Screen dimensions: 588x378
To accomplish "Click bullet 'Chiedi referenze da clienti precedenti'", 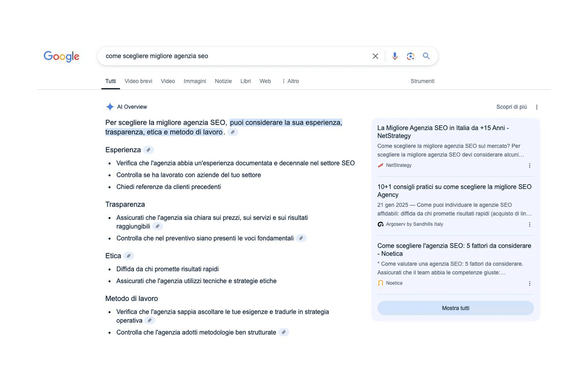I will tap(168, 187).
